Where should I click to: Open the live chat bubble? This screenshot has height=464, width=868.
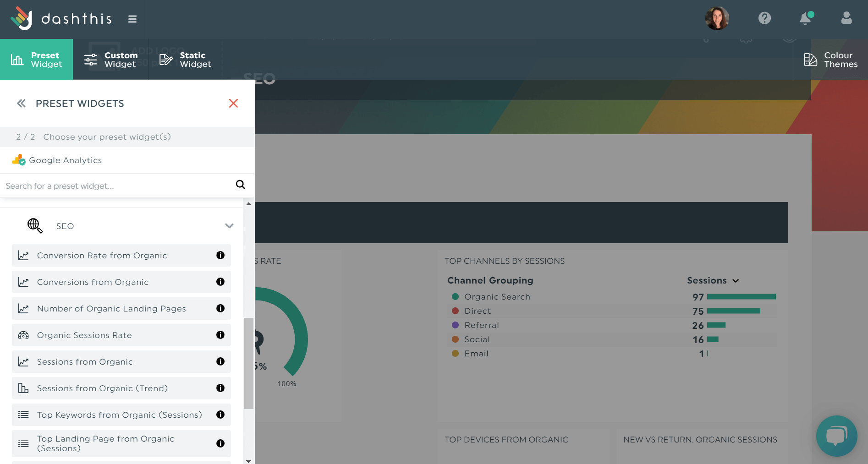tap(837, 436)
